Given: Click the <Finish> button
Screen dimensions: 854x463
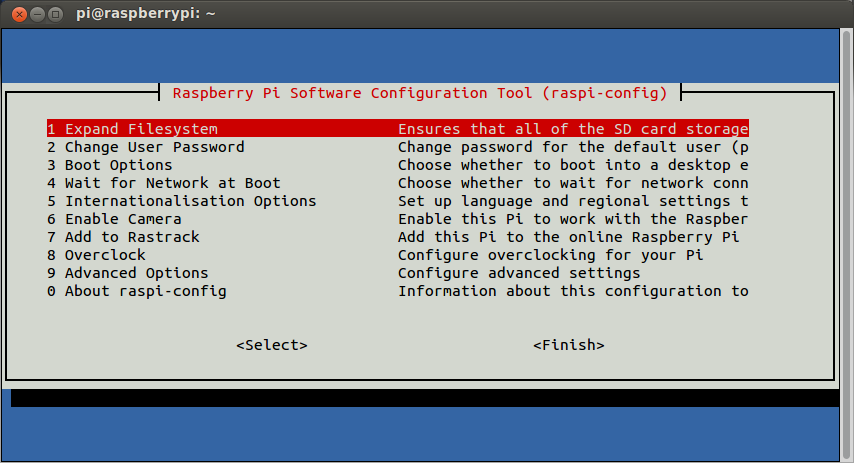Looking at the screenshot, I should (569, 345).
